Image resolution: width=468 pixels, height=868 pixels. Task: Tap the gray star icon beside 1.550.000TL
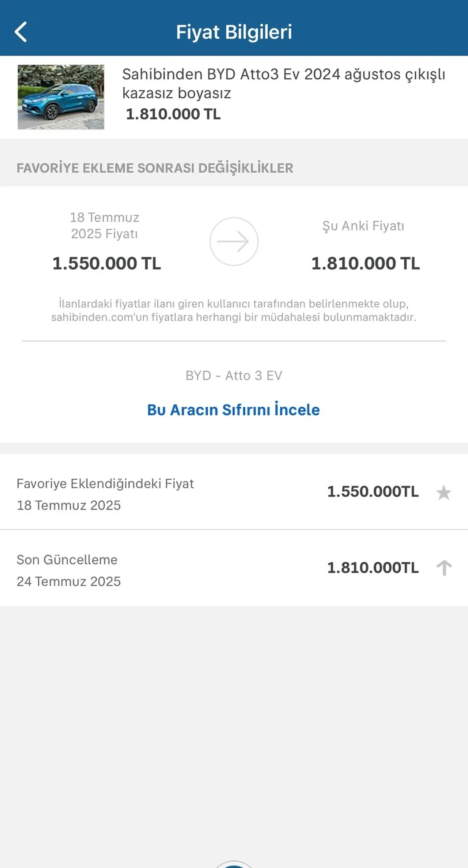coord(444,493)
